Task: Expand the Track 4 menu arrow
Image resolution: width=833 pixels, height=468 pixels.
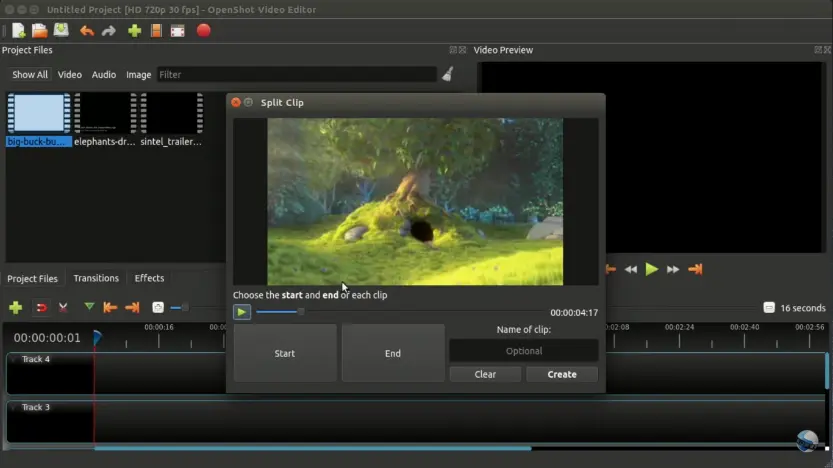Action: coord(13,360)
